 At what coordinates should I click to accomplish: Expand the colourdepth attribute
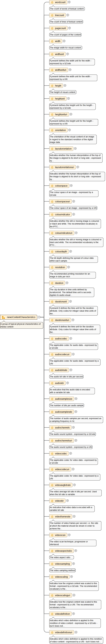coord(71,251)
